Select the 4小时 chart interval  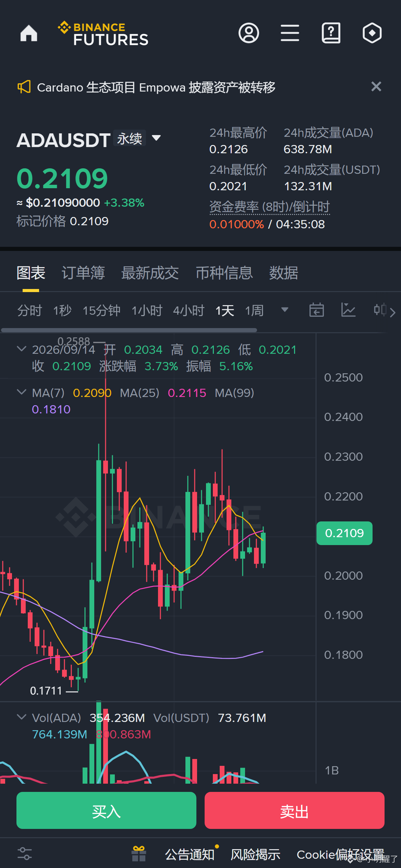pos(189,311)
